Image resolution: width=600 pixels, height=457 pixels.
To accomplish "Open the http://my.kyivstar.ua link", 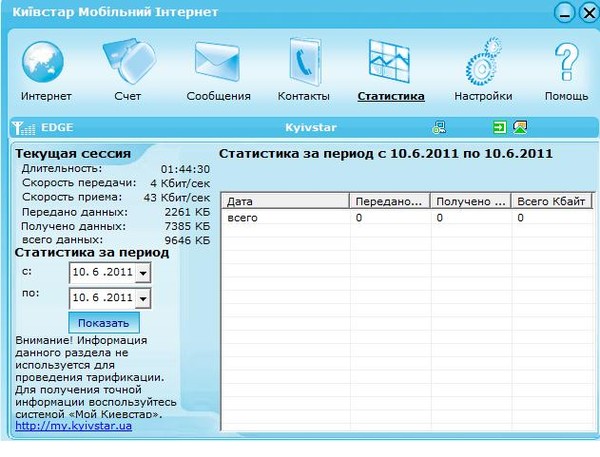I will click(x=73, y=426).
